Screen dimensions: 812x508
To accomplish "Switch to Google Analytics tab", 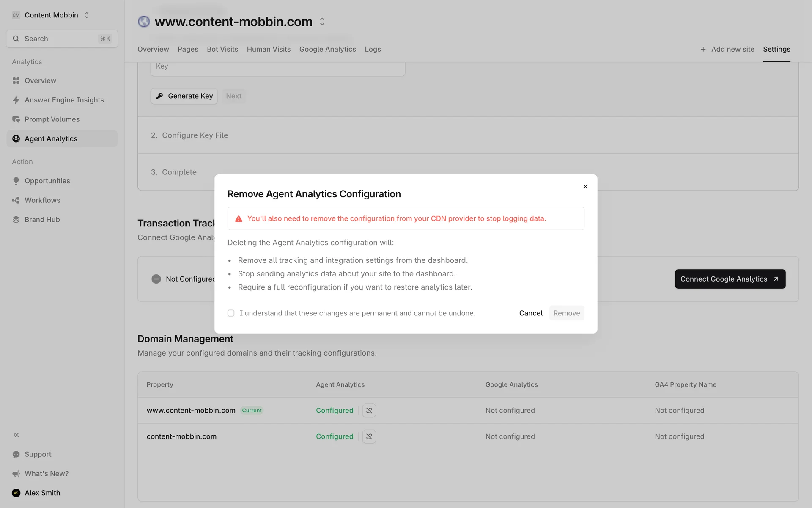I will [x=327, y=49].
